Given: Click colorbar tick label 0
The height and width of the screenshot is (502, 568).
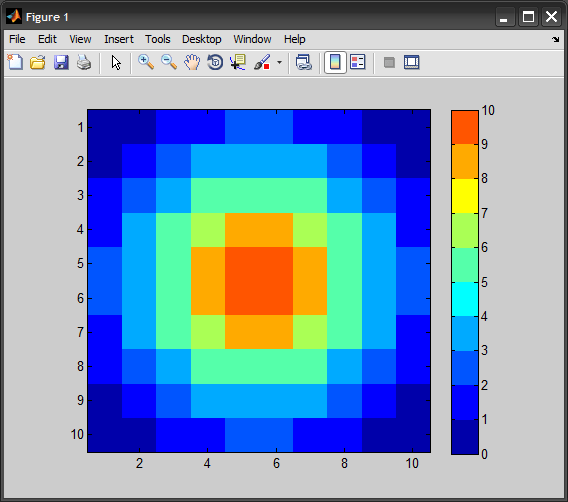Looking at the screenshot, I should click(x=484, y=454).
